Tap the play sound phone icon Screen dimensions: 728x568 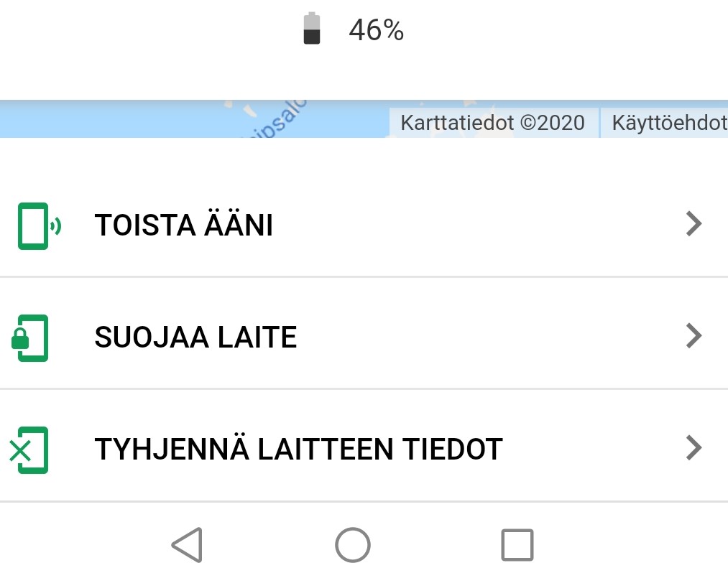pos(36,226)
